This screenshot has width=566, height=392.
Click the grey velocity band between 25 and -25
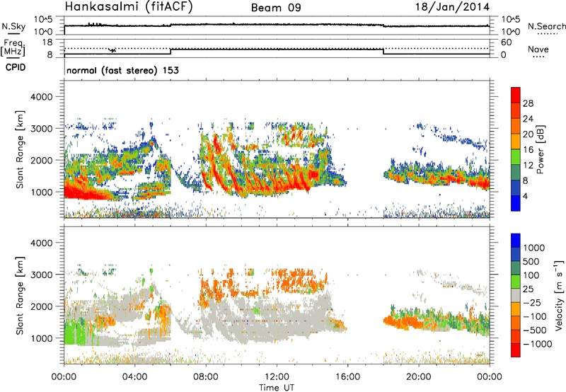pos(516,296)
